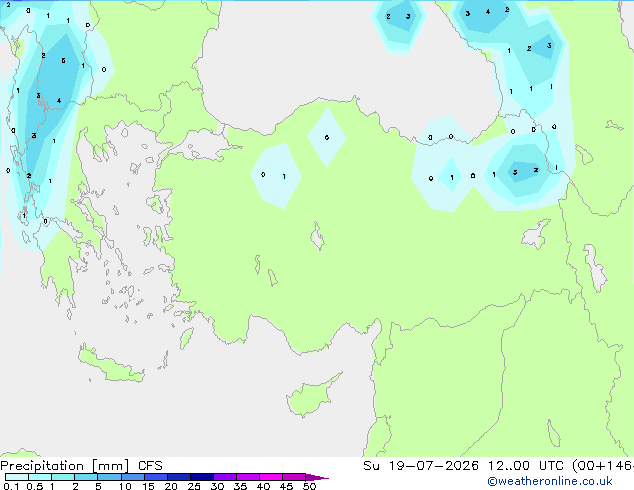Select the 2–5 mm legend color box

coord(86,477)
